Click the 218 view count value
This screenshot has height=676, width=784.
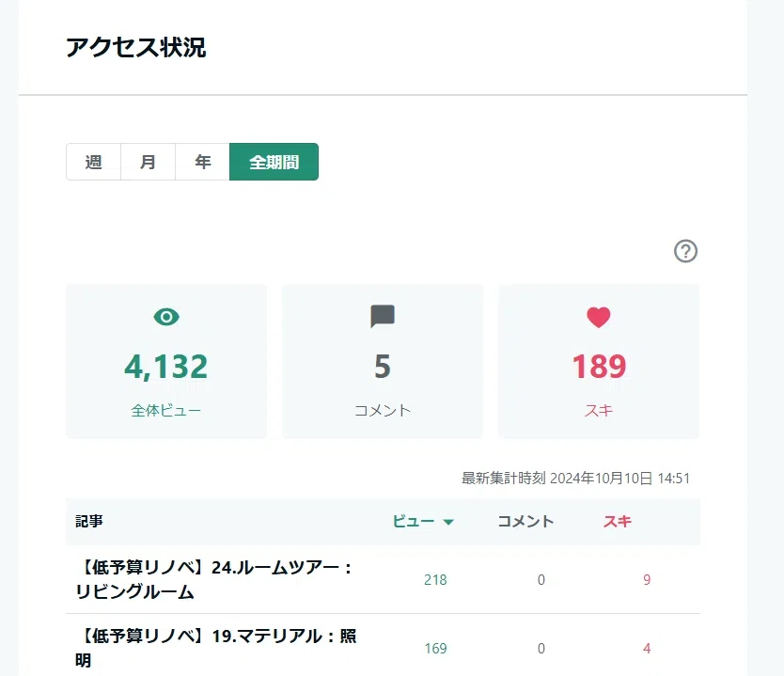point(435,580)
